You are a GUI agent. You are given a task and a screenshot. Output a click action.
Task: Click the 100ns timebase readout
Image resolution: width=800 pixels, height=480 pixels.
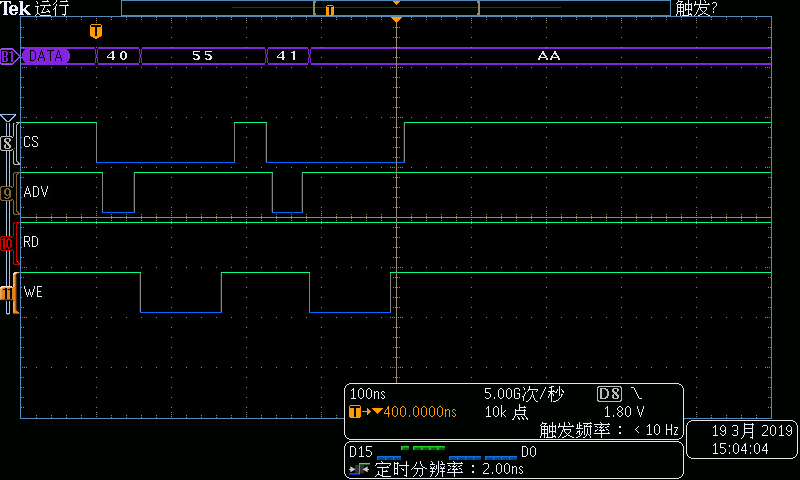click(368, 394)
